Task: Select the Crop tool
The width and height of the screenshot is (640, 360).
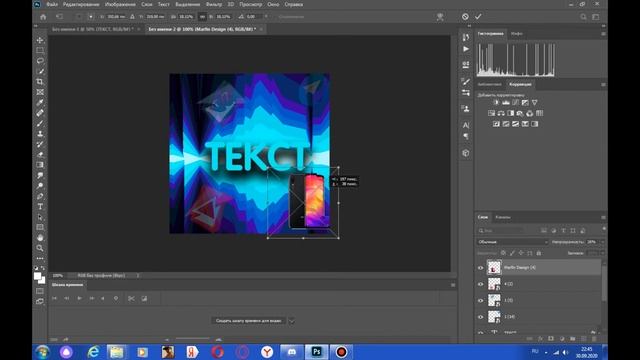Action: (x=40, y=82)
